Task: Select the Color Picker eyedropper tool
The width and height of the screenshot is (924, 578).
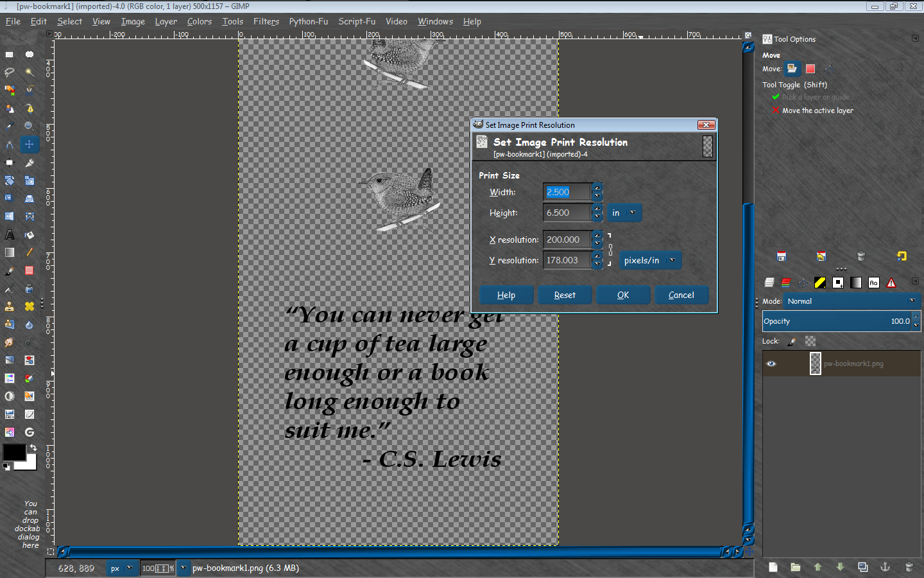Action: pyautogui.click(x=10, y=127)
